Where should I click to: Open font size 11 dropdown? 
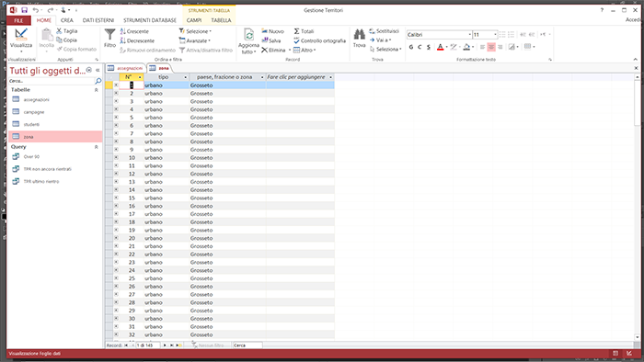pyautogui.click(x=495, y=35)
